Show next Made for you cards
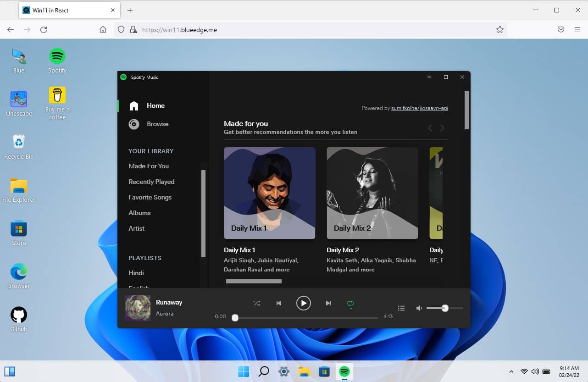The width and height of the screenshot is (588, 382). tap(442, 128)
